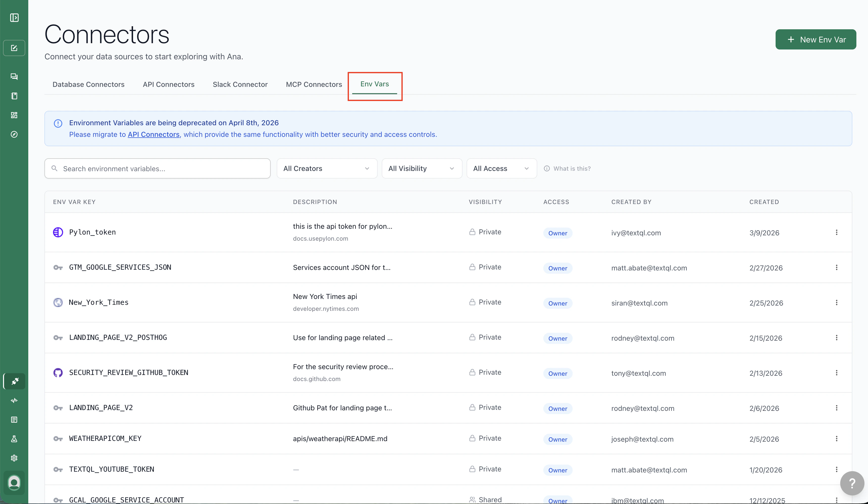Expand the All Visibility dropdown
This screenshot has width=868, height=504.
click(x=422, y=168)
